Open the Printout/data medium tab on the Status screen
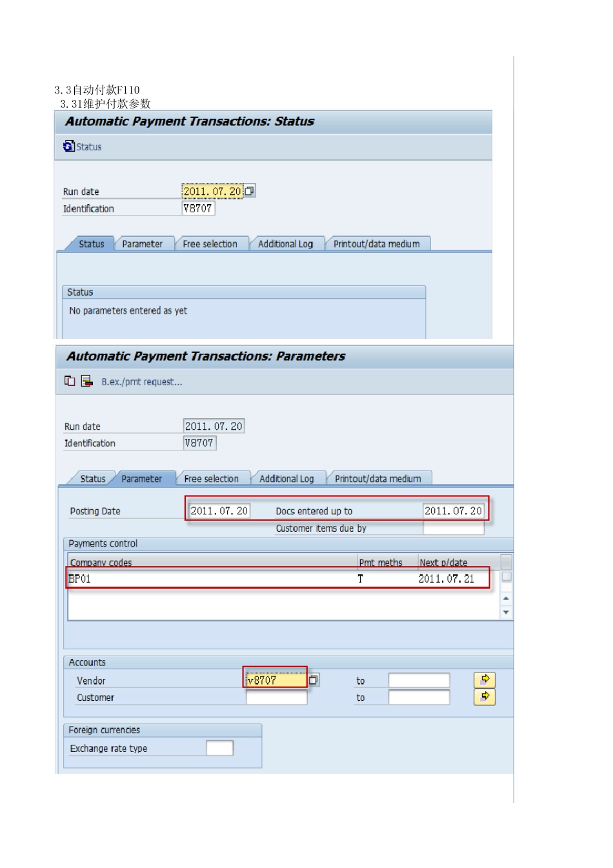This screenshot has height=868, width=613. pos(377,244)
